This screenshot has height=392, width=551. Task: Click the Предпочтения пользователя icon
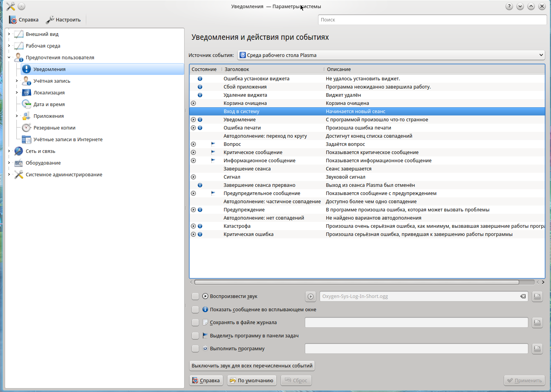(19, 58)
